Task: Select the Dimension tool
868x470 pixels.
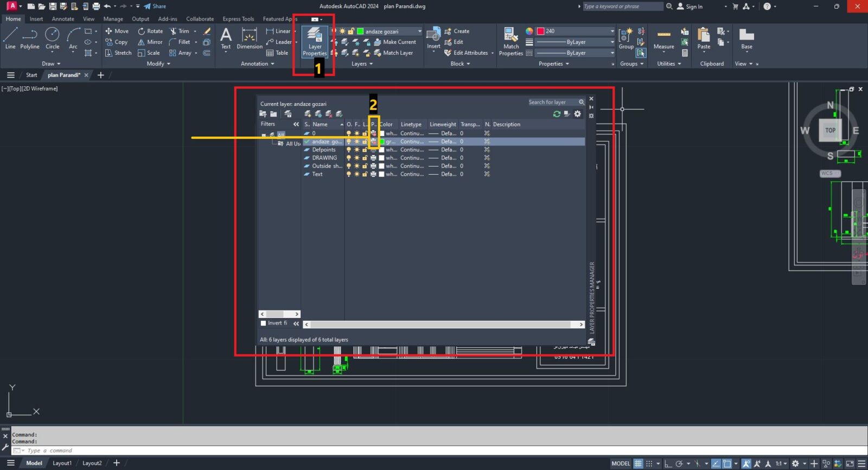Action: (x=250, y=39)
